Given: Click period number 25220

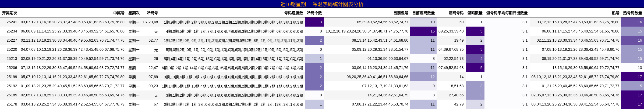Looking at the screenshot, I should click(x=12, y=49).
